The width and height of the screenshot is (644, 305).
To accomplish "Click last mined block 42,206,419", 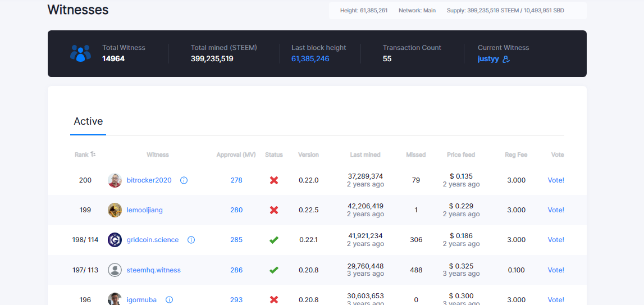I will (365, 206).
